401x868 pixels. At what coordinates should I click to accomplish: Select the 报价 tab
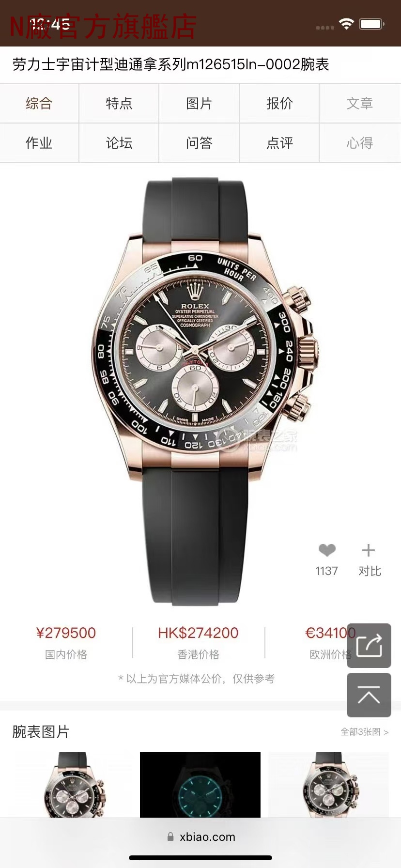(279, 103)
